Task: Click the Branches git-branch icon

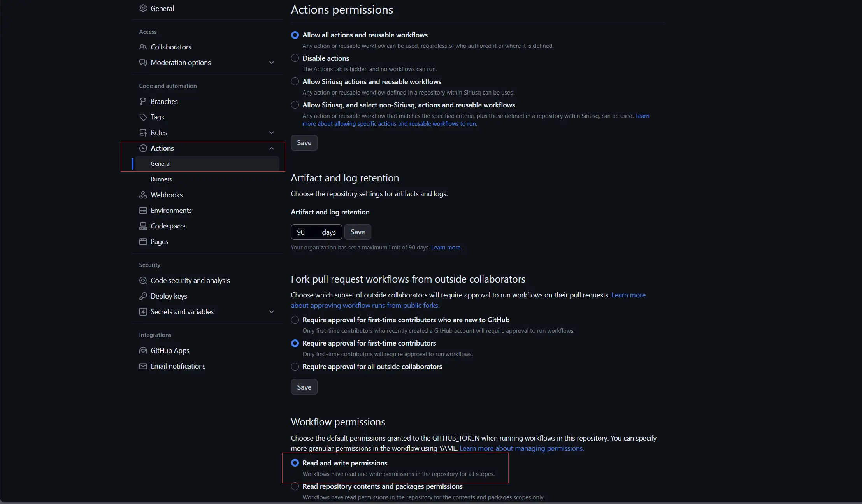Action: 143,102
